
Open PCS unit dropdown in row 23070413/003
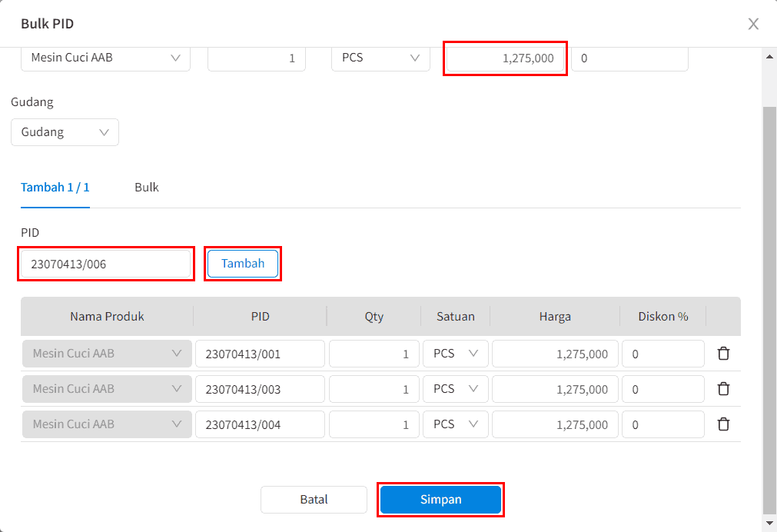coord(456,389)
